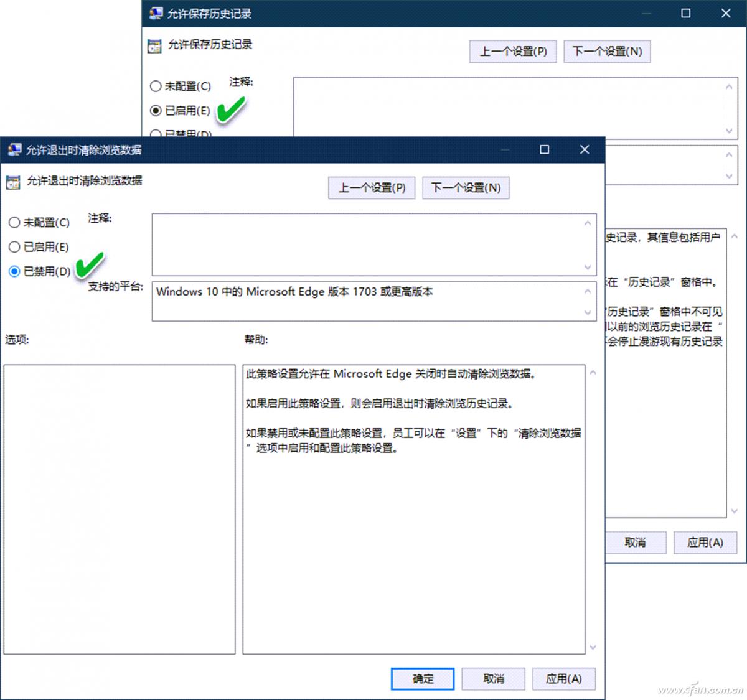The height and width of the screenshot is (700, 747).
Task: Select 已启用(E) in the back 允许保存历史记录 window
Action: 180,110
